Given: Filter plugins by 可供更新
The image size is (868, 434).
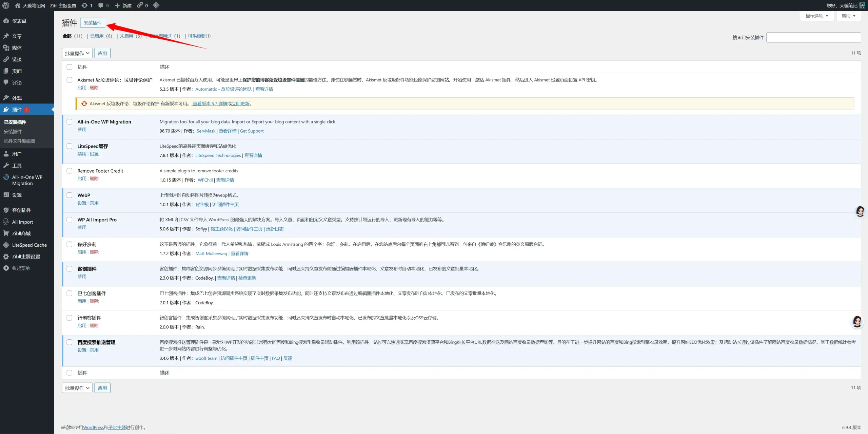Looking at the screenshot, I should tap(197, 36).
